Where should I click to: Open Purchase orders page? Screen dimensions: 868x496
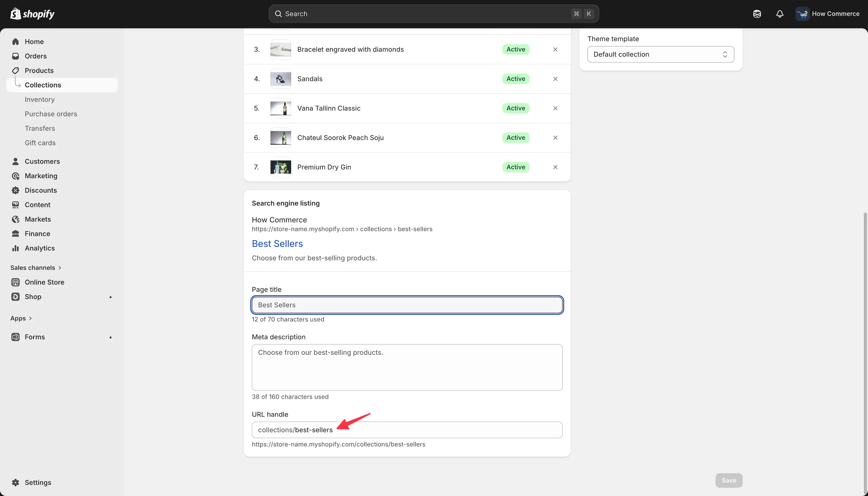51,114
